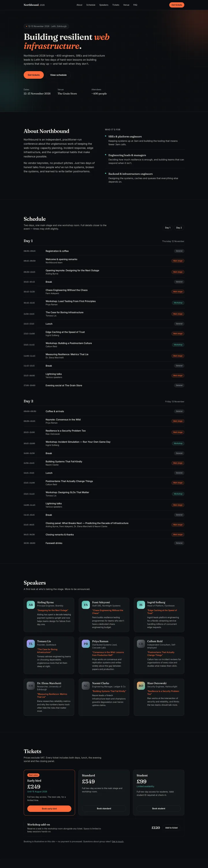Viewport: 208px width, 868px height.
Task: Choose Book standard ticket
Action: [104, 809]
